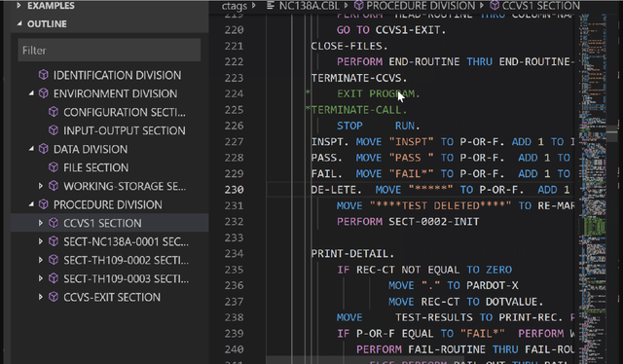Screen dimensions: 623x364
Task: Click the CONFIGURATION SECTION symbol icon
Action: tap(54, 112)
